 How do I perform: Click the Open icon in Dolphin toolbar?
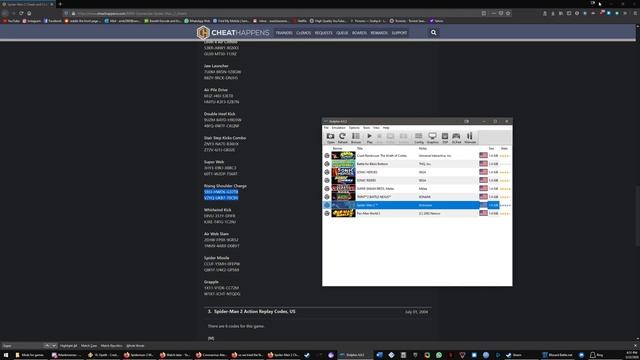[330, 138]
